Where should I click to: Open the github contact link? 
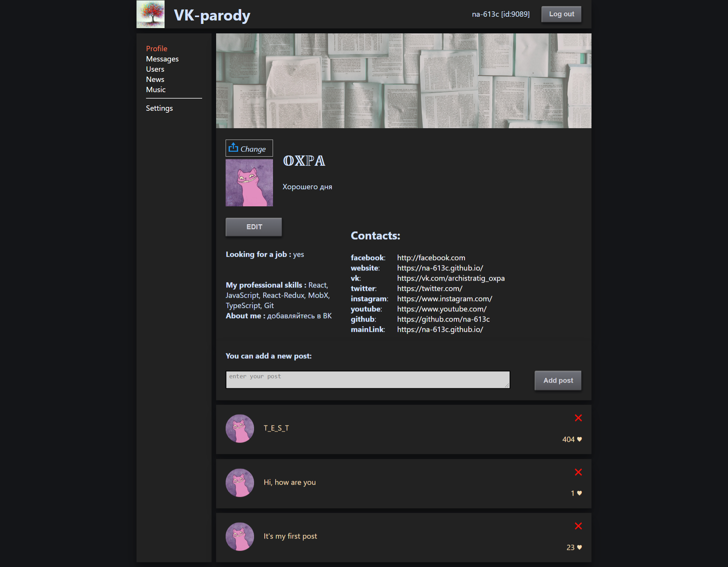(x=443, y=319)
